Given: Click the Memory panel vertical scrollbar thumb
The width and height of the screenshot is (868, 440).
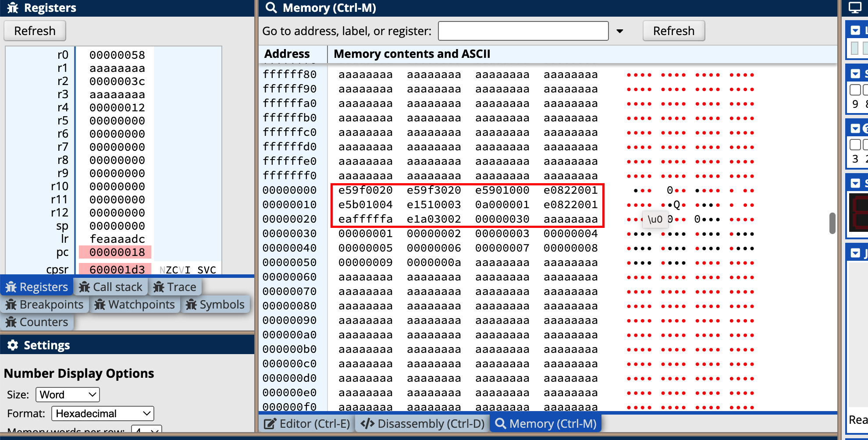Looking at the screenshot, I should click(832, 223).
